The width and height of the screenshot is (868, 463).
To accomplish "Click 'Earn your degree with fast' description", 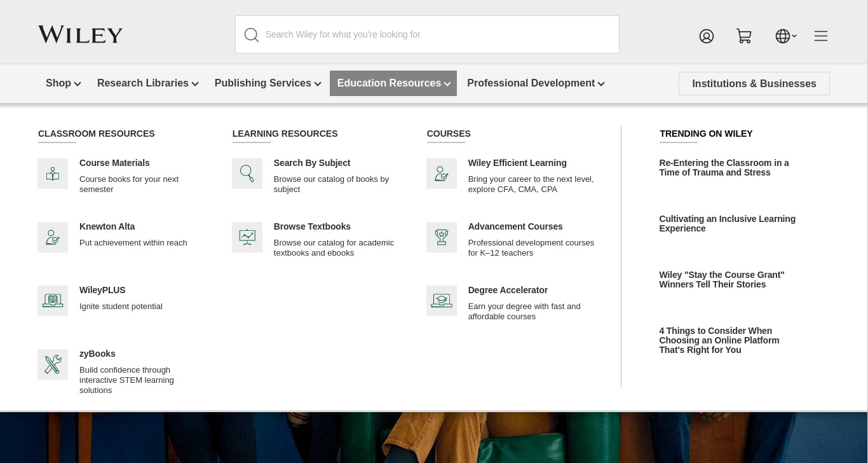I will click(x=524, y=312).
